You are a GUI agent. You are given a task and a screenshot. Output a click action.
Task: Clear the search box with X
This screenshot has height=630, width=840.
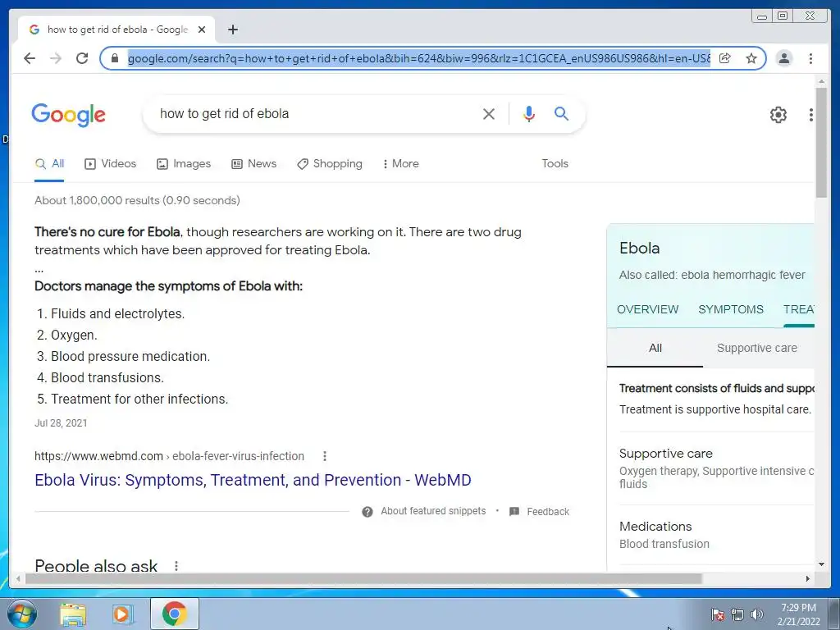(489, 113)
